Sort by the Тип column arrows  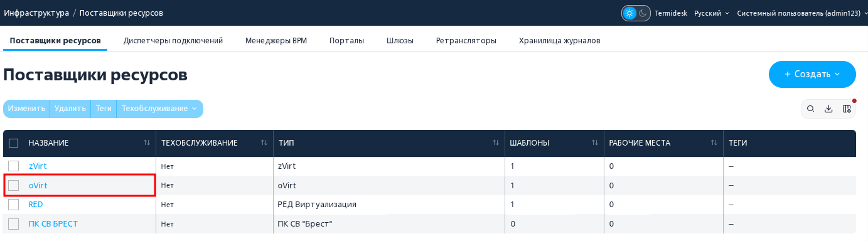496,143
